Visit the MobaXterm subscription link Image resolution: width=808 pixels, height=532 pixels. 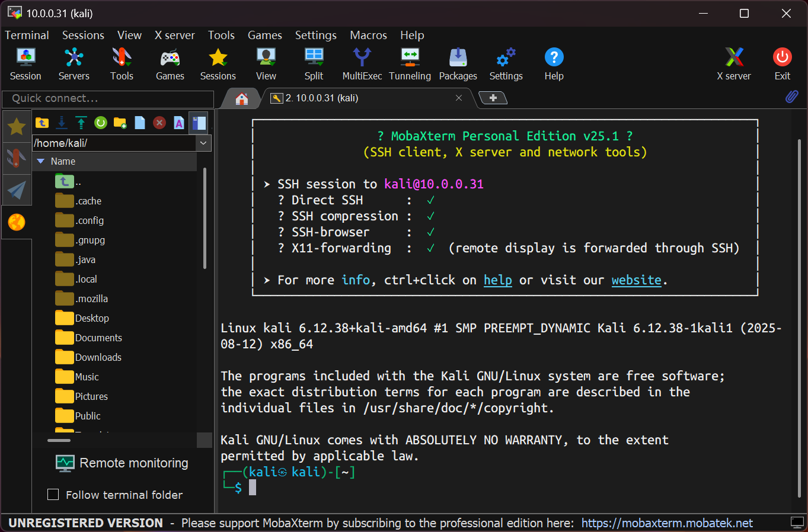(x=667, y=523)
